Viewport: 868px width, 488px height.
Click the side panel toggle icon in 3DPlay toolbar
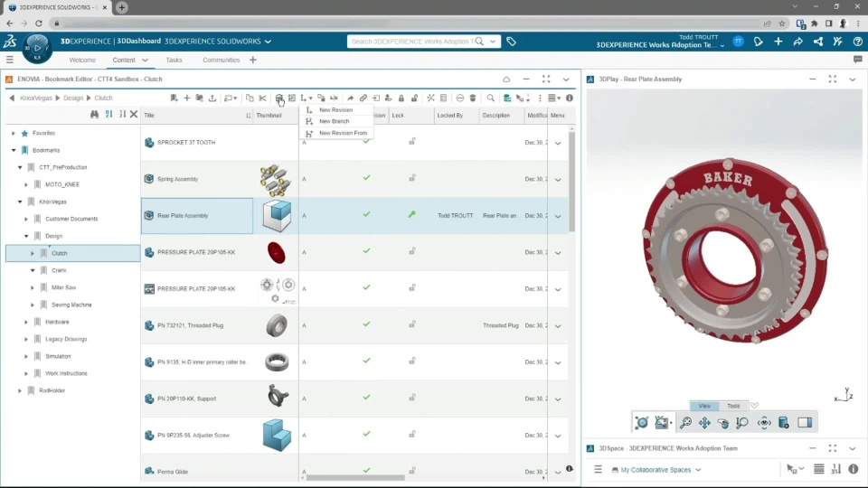(x=805, y=423)
